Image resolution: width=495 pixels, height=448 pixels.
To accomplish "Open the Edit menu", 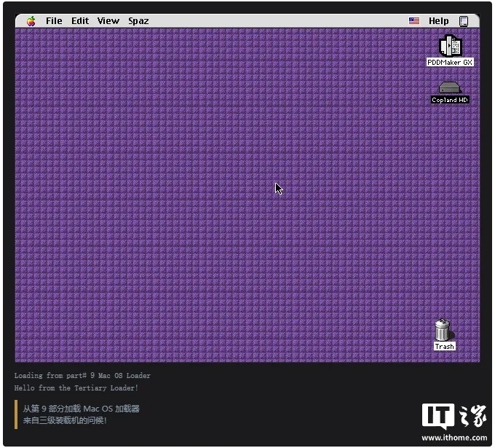I will (80, 21).
